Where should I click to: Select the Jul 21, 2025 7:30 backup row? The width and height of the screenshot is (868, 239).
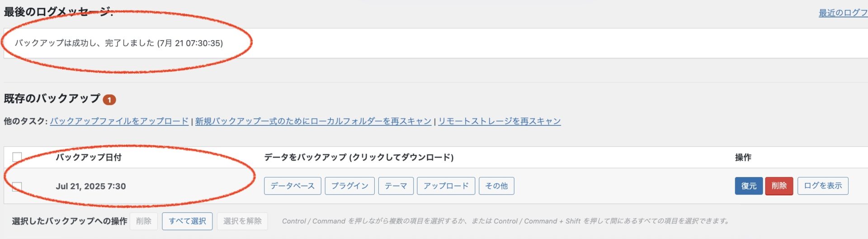(x=436, y=186)
